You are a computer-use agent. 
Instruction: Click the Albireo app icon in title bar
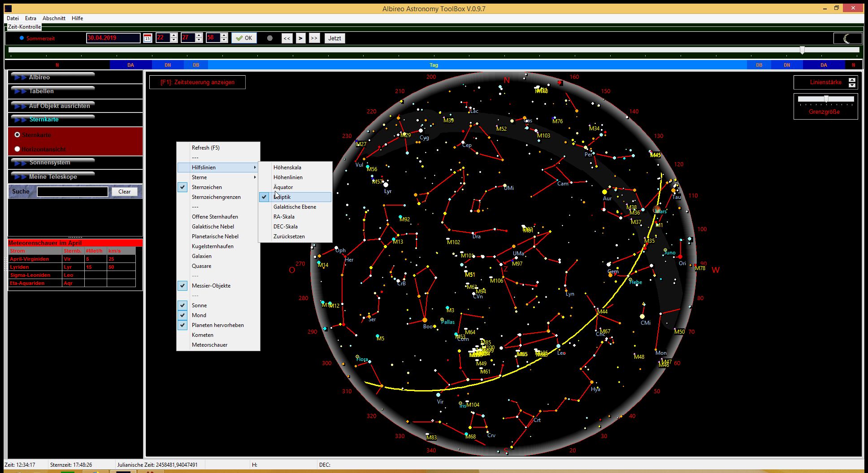pyautogui.click(x=8, y=9)
